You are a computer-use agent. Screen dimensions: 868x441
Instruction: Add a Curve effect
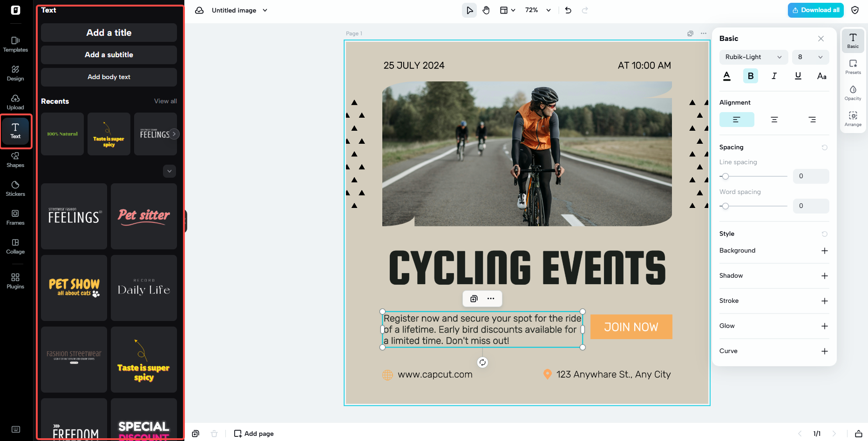[825, 351]
